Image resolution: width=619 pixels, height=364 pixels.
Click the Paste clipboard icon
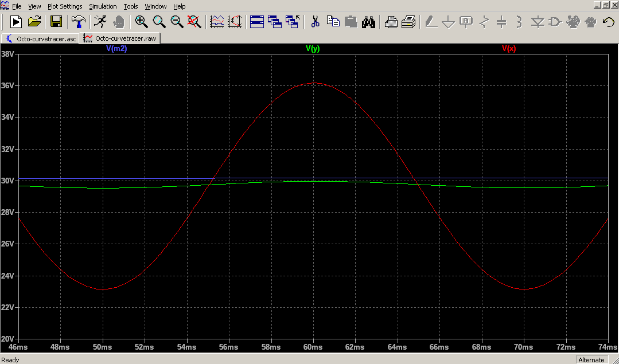click(351, 22)
